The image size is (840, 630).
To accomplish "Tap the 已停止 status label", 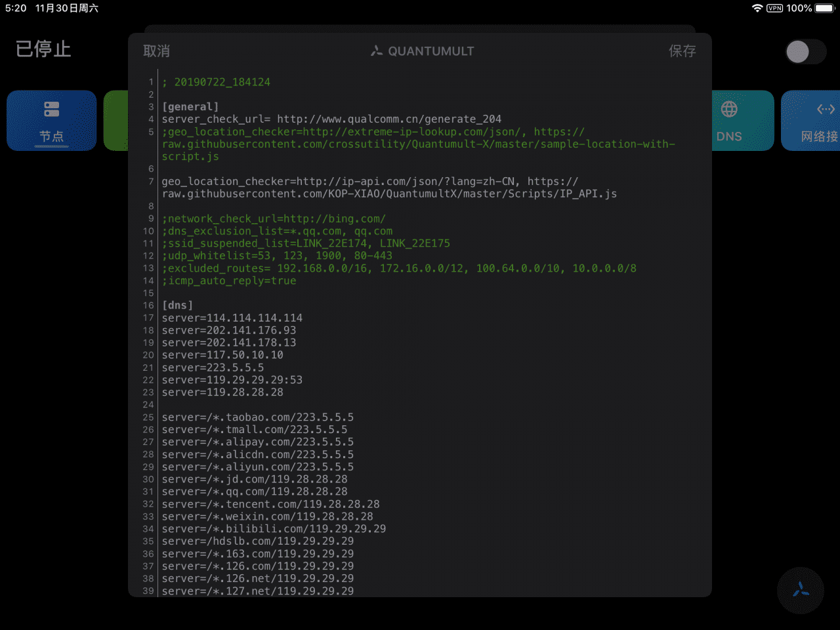I will pos(43,49).
